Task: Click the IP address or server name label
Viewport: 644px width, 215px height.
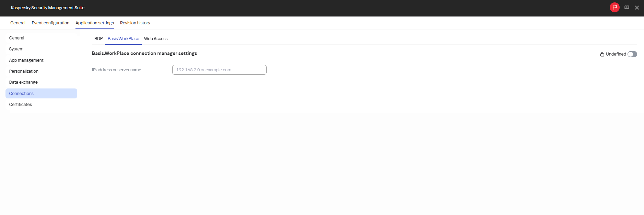Action: pos(116,70)
